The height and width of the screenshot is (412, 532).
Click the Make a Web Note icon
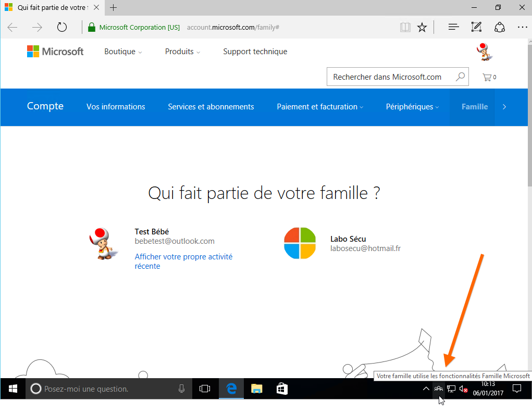pos(476,27)
